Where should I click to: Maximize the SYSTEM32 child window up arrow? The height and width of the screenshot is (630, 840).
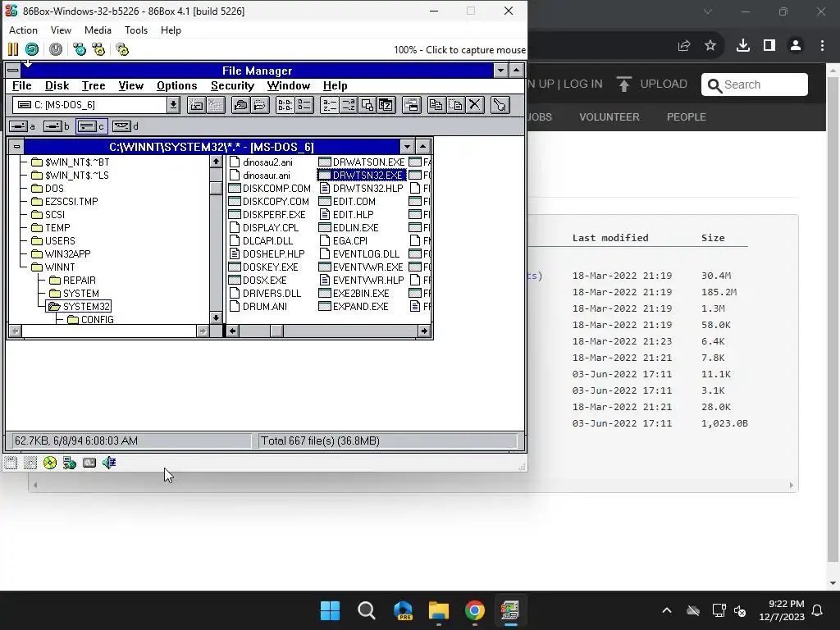(x=423, y=146)
